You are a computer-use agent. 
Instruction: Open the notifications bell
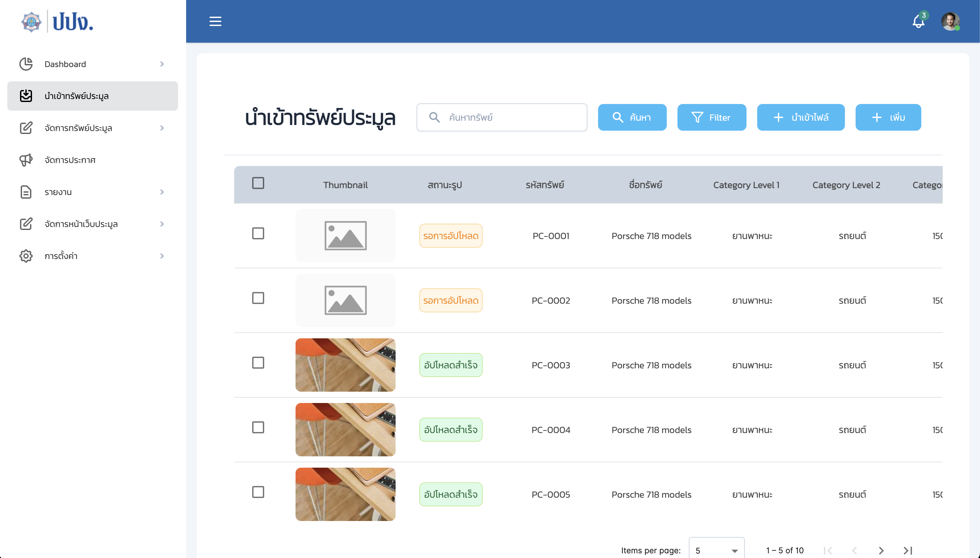[918, 21]
